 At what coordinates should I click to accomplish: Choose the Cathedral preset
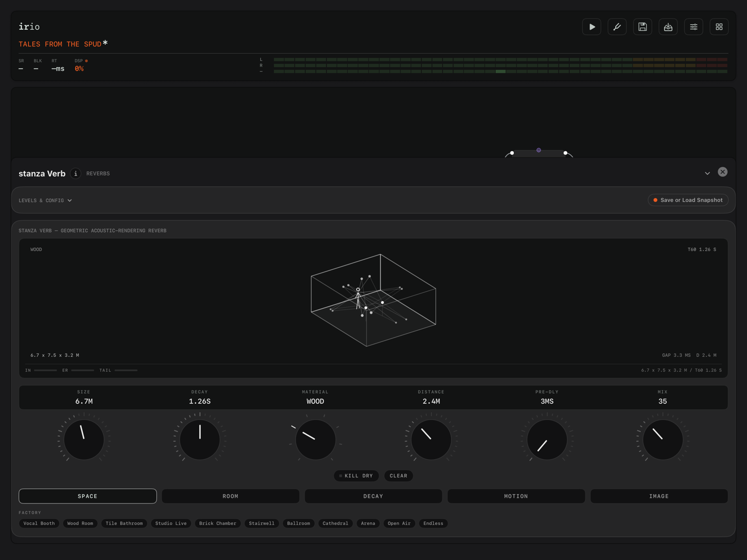tap(335, 523)
